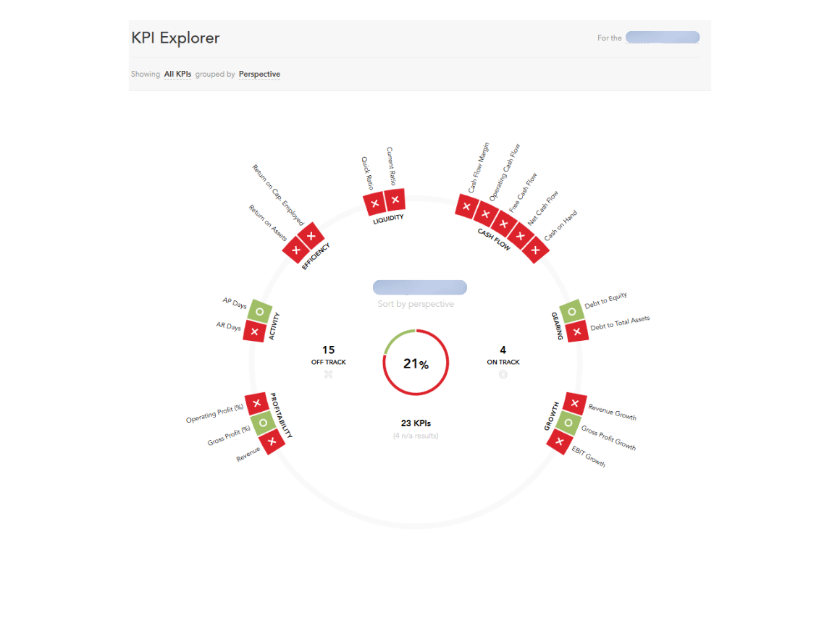This screenshot has width=840, height=626.
Task: Click the Current Ratio red X tile
Action: tap(395, 199)
